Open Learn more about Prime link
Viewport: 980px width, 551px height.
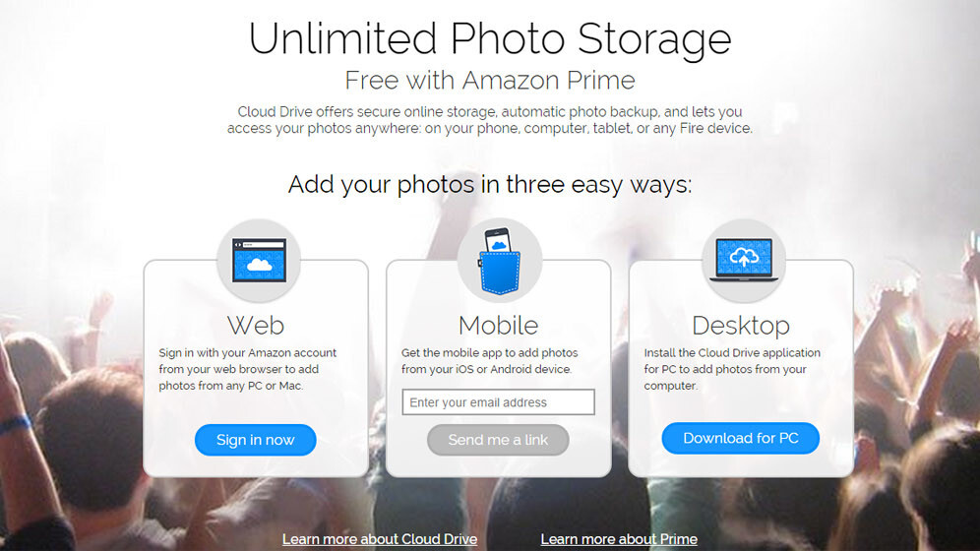pos(619,539)
